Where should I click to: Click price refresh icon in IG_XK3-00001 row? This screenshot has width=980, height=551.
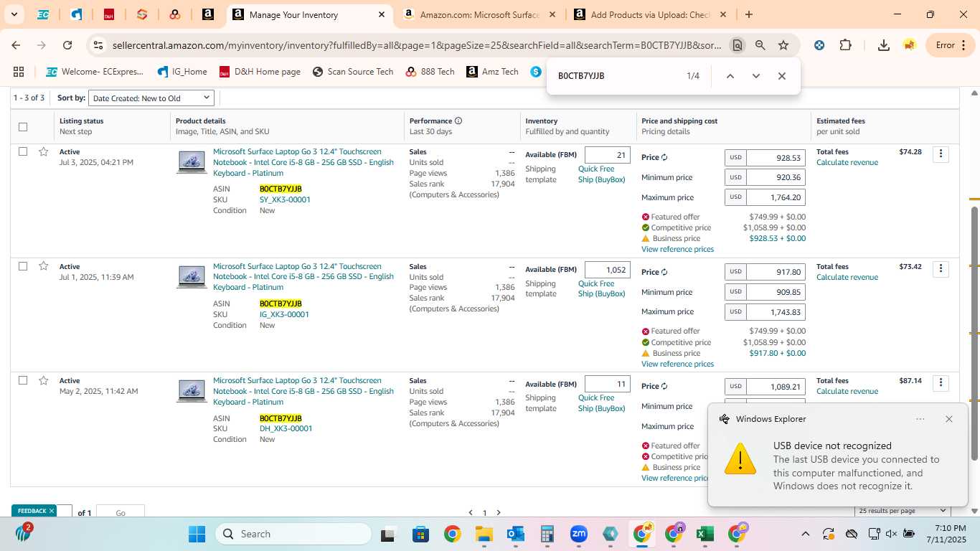(x=664, y=272)
